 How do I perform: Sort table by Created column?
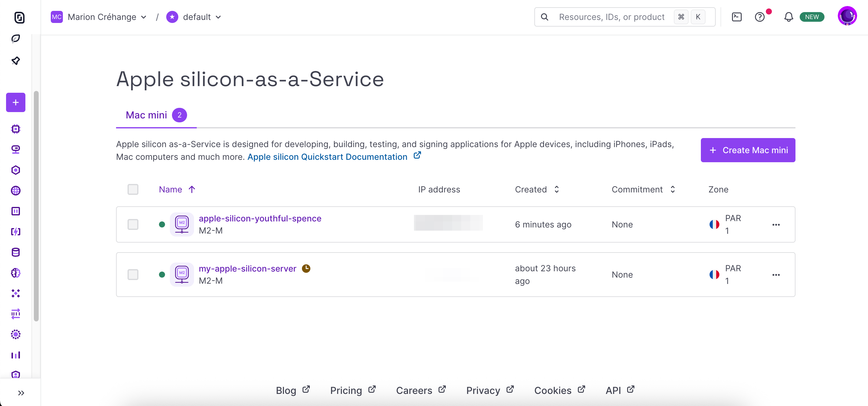coord(537,189)
